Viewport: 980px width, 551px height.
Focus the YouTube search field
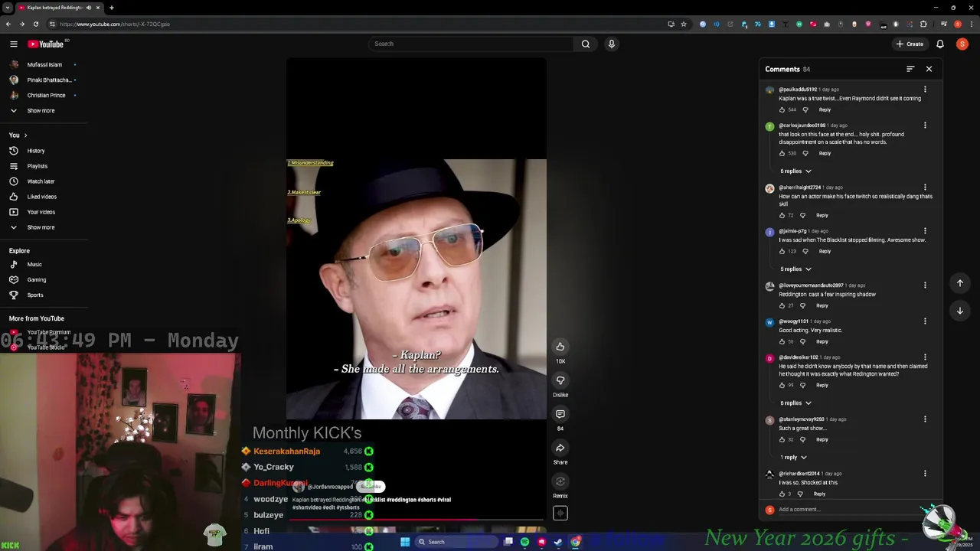[471, 44]
